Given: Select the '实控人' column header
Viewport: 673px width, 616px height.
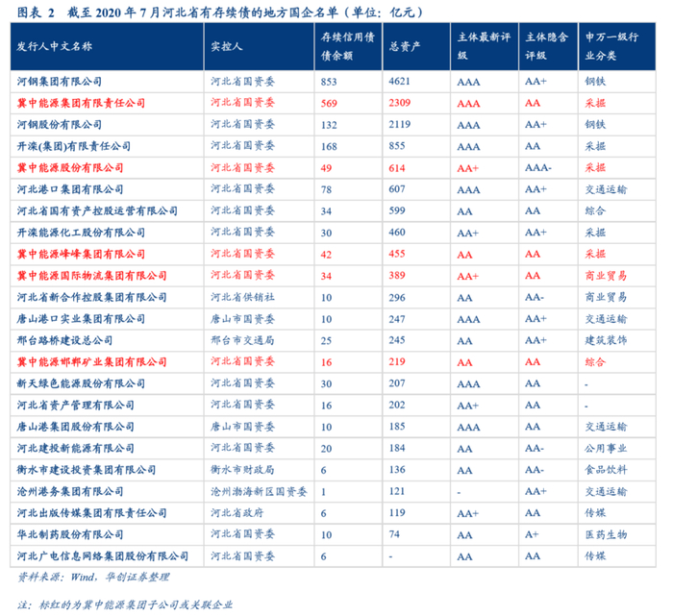Looking at the screenshot, I should pos(227,46).
